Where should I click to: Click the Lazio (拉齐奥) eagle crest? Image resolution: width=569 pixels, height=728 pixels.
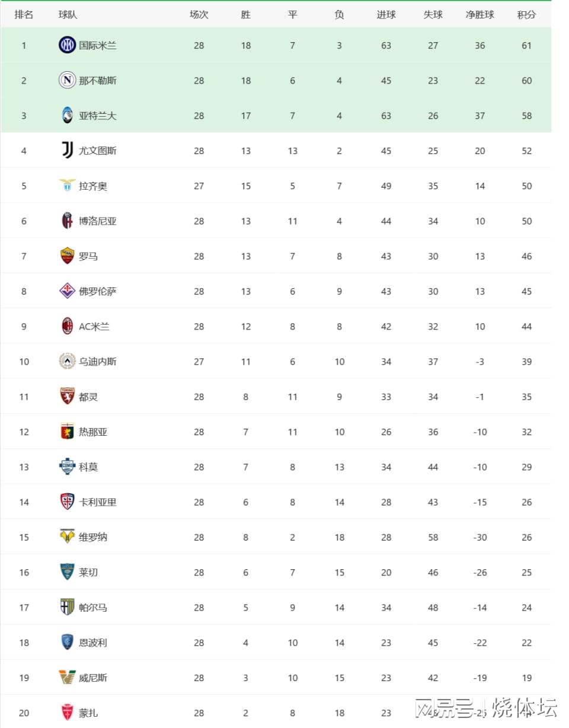[68, 186]
